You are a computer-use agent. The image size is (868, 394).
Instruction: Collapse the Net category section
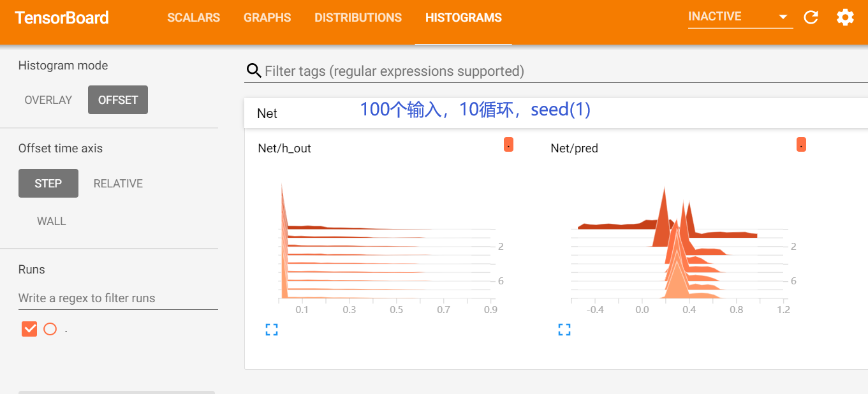[x=267, y=113]
